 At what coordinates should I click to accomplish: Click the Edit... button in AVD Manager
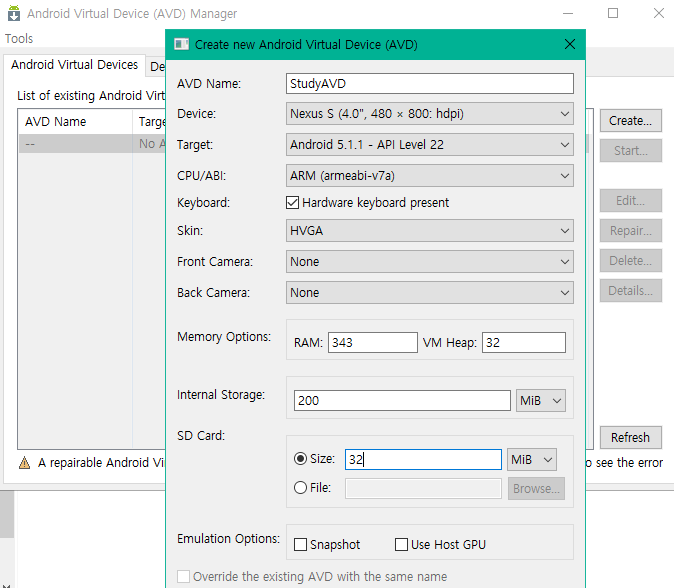631,201
